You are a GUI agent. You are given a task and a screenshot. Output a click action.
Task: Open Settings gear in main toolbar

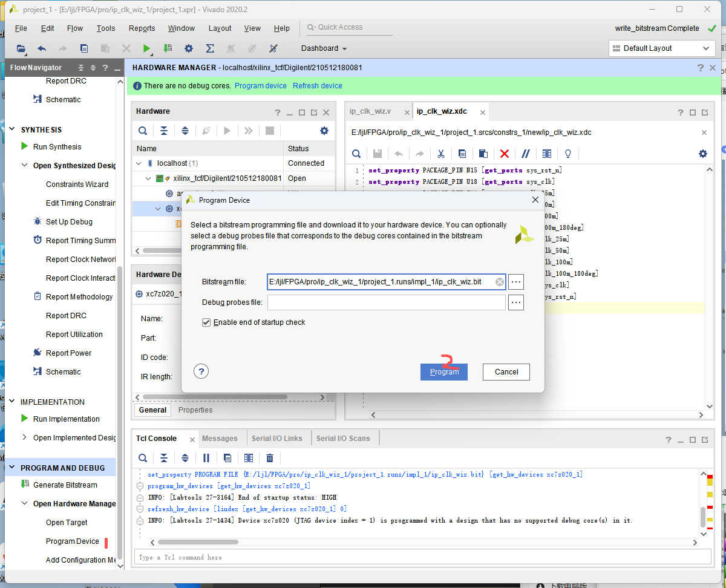[189, 48]
